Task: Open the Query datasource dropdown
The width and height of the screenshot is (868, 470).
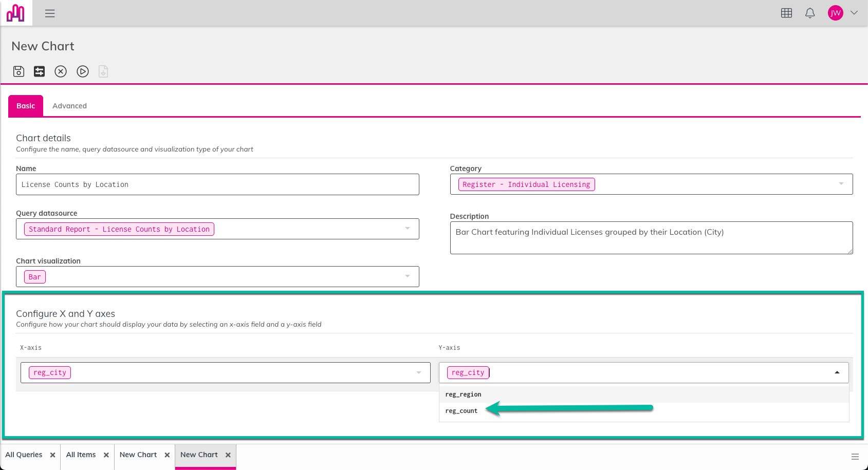Action: click(x=408, y=229)
